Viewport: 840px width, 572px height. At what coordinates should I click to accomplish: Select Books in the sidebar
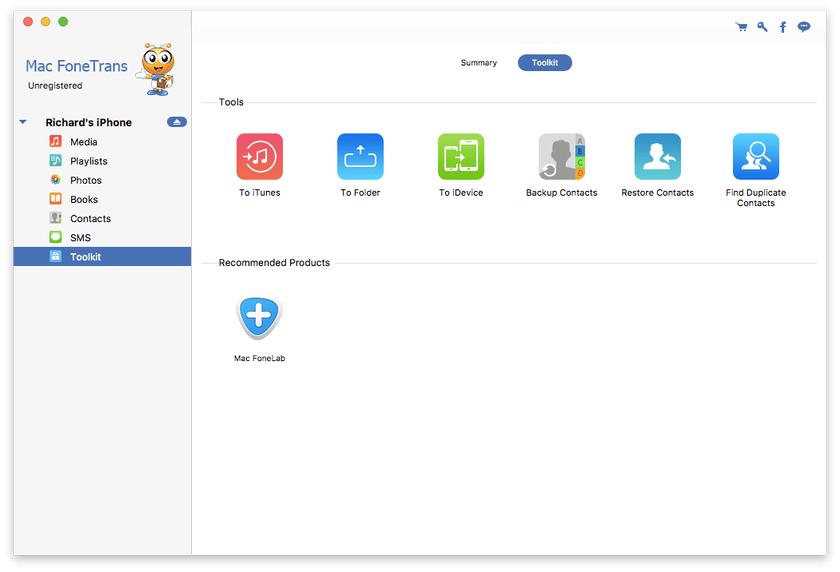pos(102,199)
